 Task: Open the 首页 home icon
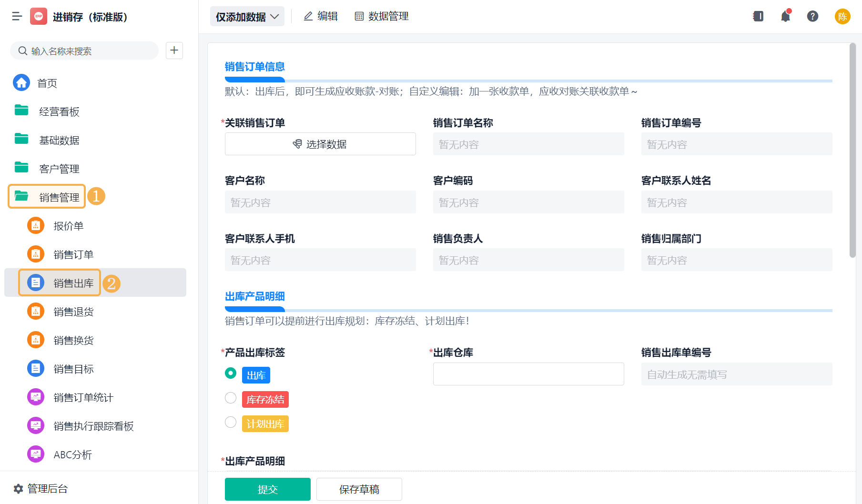(21, 83)
